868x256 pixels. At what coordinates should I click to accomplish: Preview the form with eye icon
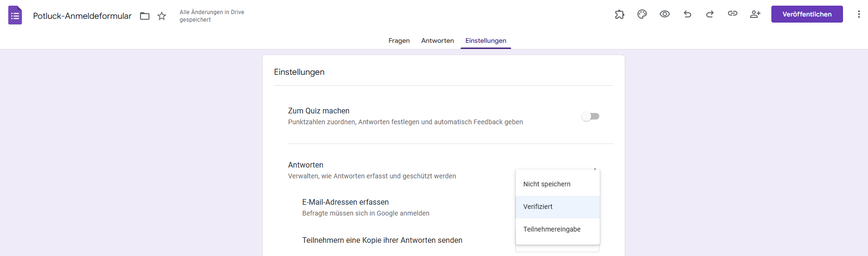click(x=665, y=14)
